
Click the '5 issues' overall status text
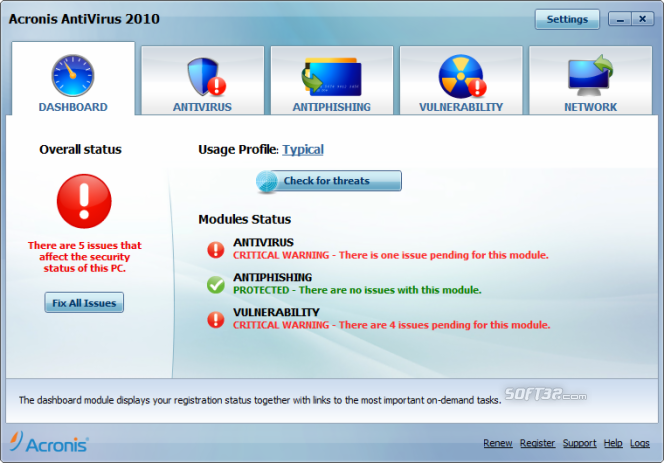84,257
